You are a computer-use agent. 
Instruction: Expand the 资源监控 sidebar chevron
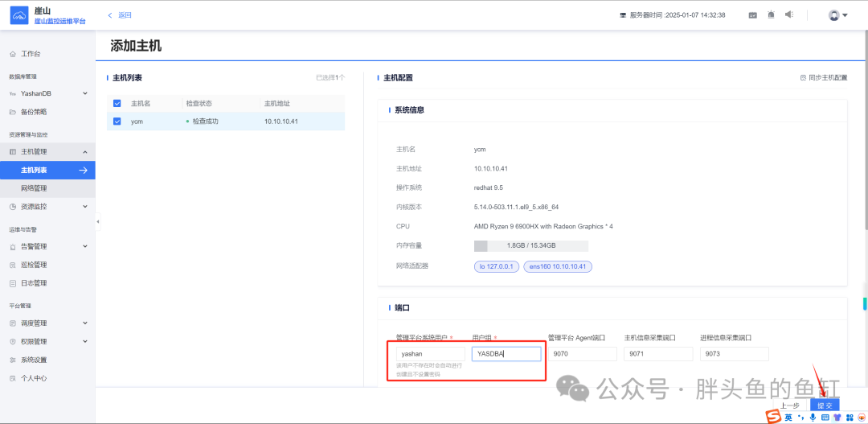coord(84,206)
